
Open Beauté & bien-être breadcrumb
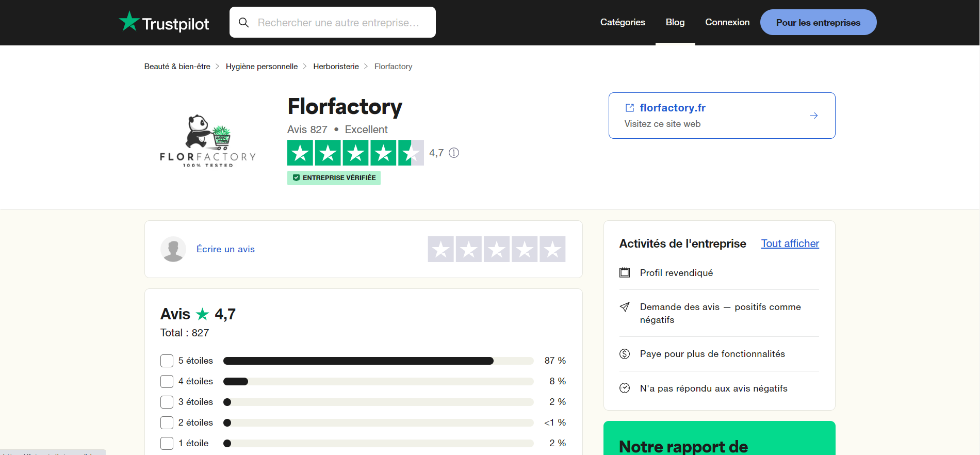click(177, 67)
